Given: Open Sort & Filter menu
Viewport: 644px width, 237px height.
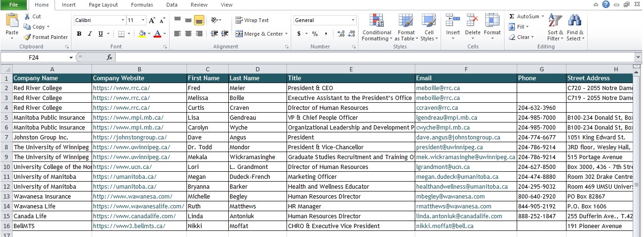Looking at the screenshot, I should [x=555, y=28].
